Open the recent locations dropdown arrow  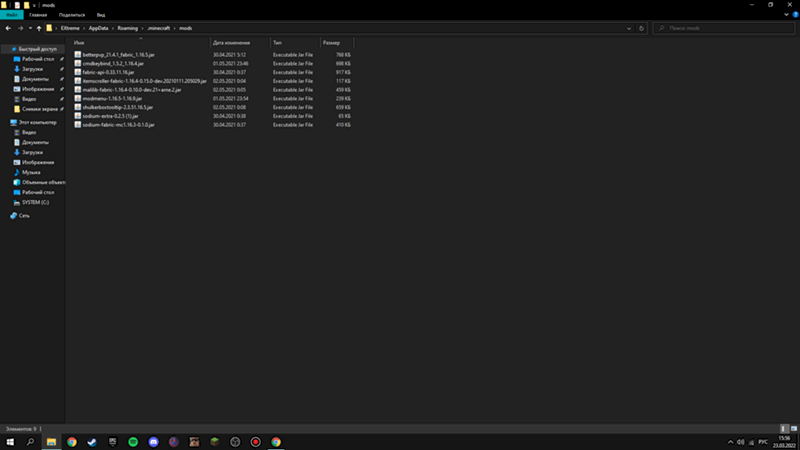pos(28,28)
